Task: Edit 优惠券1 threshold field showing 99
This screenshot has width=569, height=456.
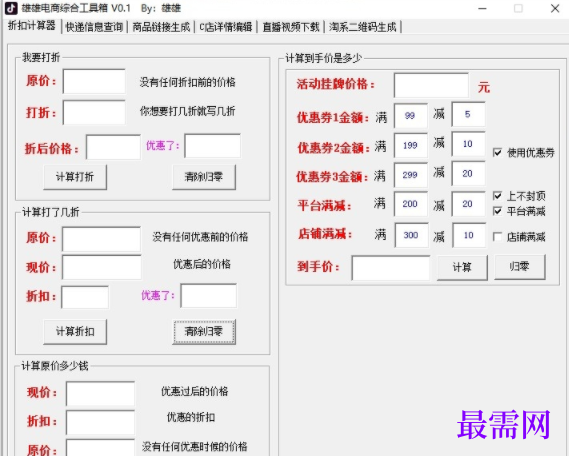Action: pyautogui.click(x=411, y=116)
